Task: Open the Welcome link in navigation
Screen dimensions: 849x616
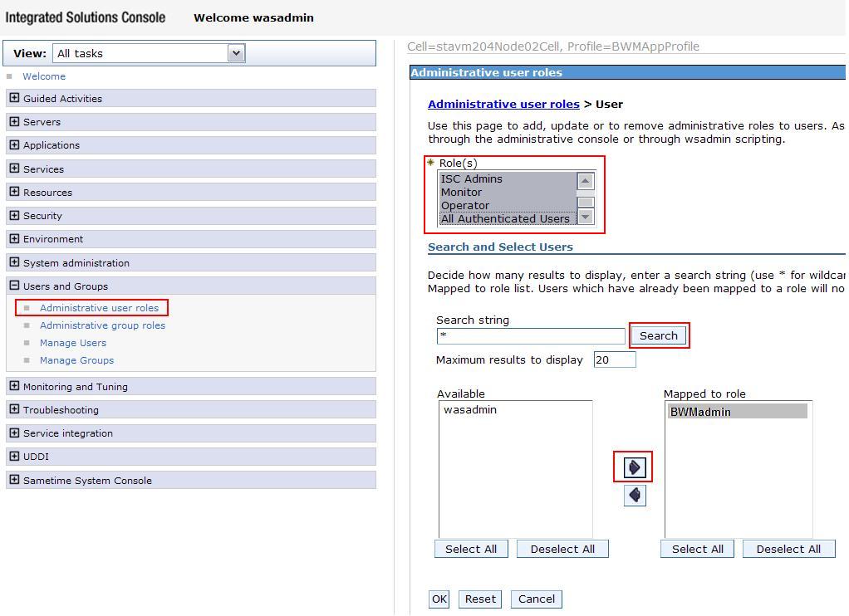Action: tap(44, 76)
